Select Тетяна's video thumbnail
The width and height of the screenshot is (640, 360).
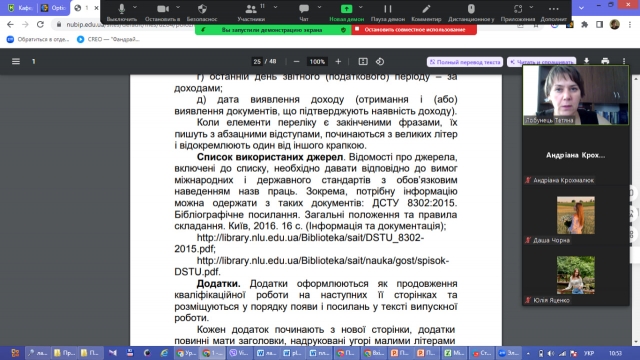point(576,95)
